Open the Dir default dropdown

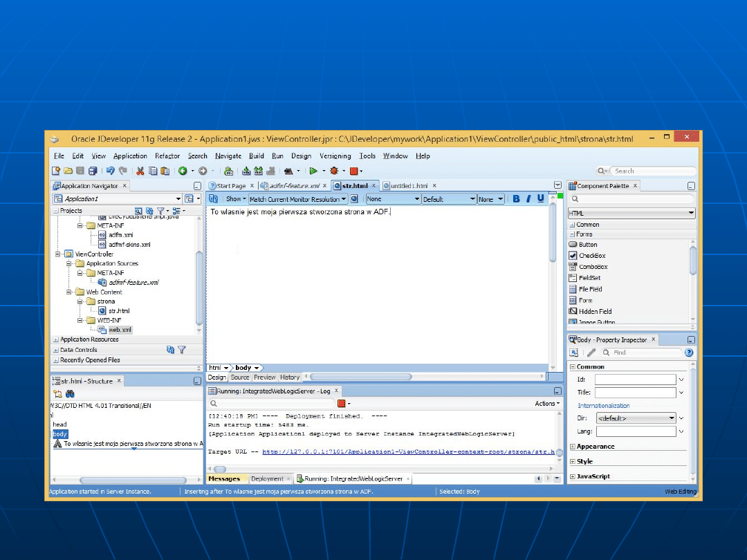pos(636,418)
